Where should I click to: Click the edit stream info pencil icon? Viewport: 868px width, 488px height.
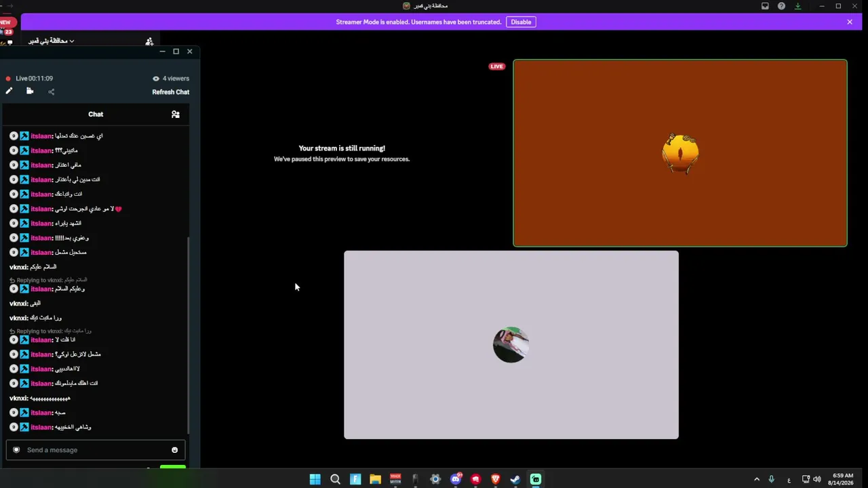9,91
